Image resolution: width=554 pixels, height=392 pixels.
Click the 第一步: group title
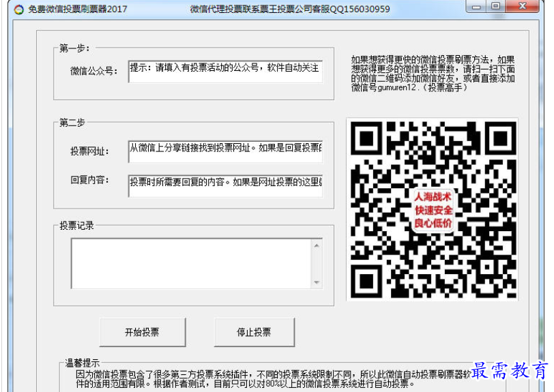point(74,48)
